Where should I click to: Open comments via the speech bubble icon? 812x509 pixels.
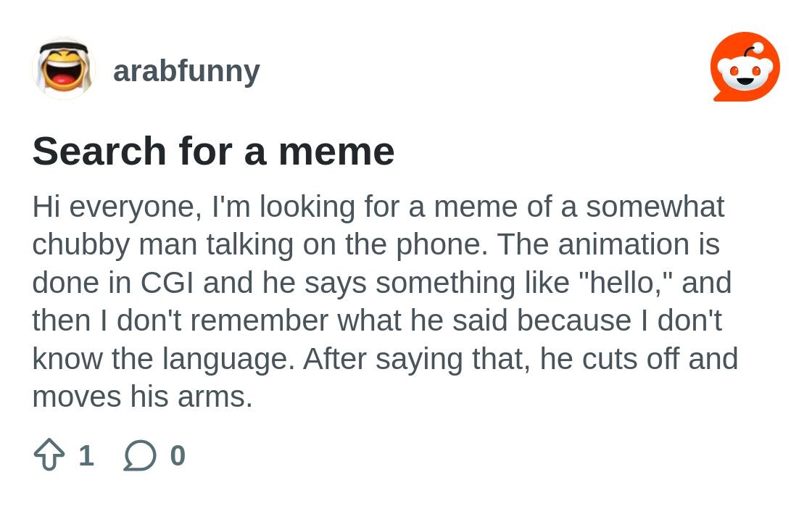140,455
